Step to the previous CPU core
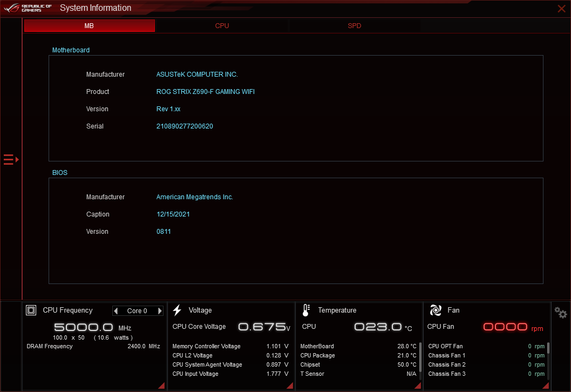The width and height of the screenshot is (571, 392). [117, 310]
